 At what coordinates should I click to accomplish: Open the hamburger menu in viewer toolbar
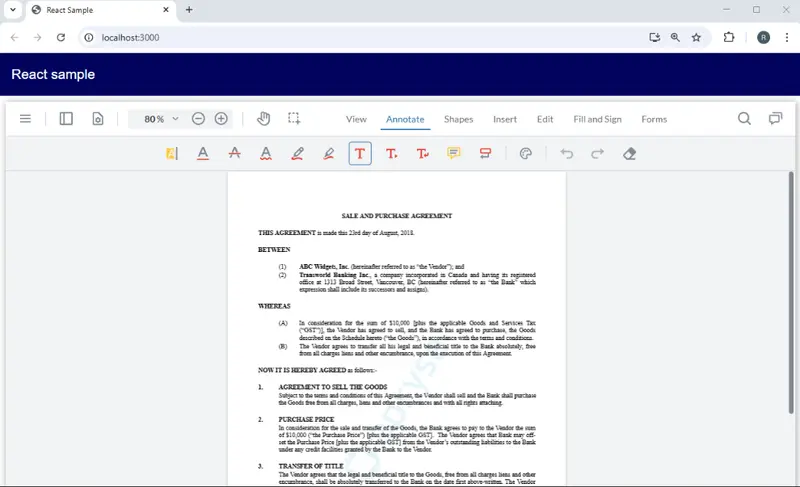(x=25, y=119)
